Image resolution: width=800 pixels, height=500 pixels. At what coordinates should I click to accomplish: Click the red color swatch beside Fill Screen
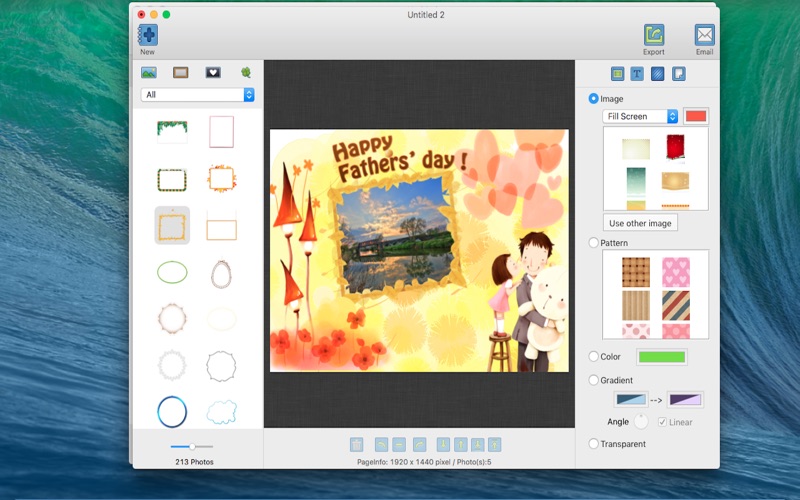696,116
